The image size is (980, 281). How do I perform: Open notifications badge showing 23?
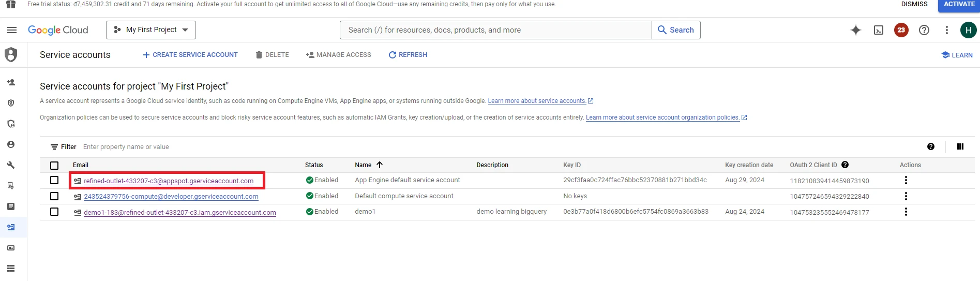(901, 30)
